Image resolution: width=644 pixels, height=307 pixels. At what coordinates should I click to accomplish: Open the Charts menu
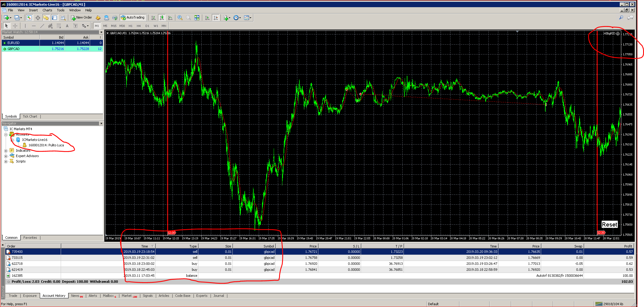click(x=47, y=10)
